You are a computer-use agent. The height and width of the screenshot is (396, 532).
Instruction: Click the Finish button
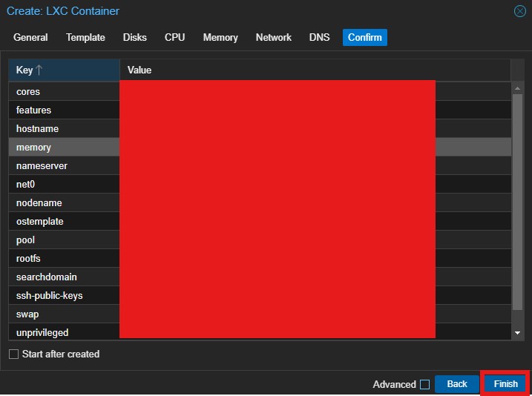pos(505,383)
